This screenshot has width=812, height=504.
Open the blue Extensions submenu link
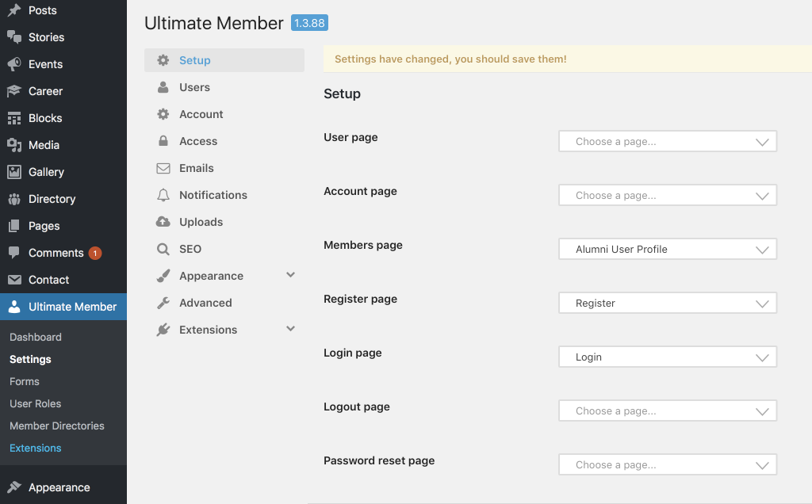35,448
